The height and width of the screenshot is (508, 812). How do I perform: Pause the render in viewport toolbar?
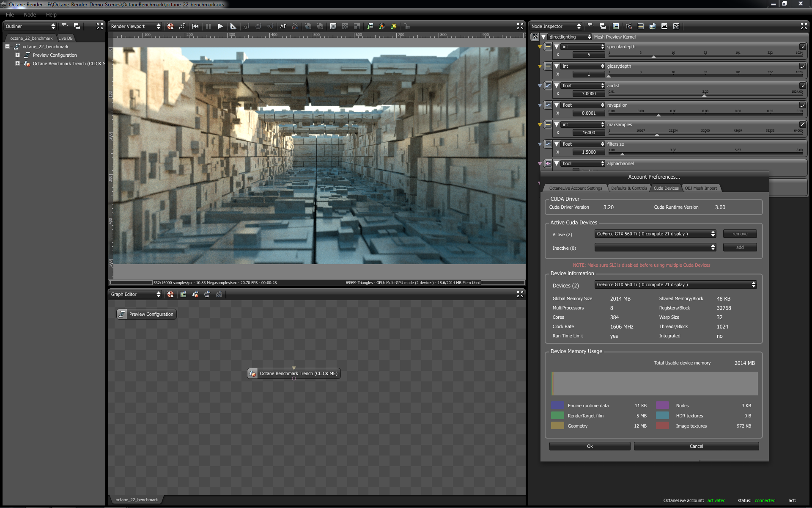pos(208,26)
